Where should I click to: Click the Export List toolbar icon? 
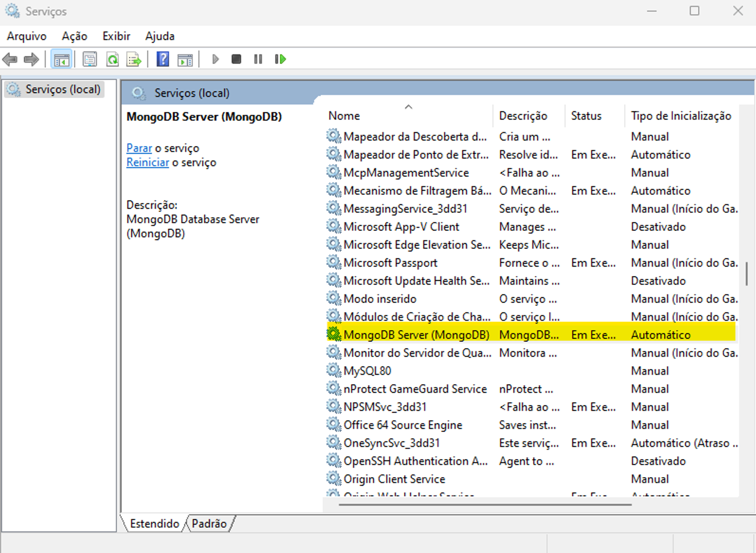133,59
